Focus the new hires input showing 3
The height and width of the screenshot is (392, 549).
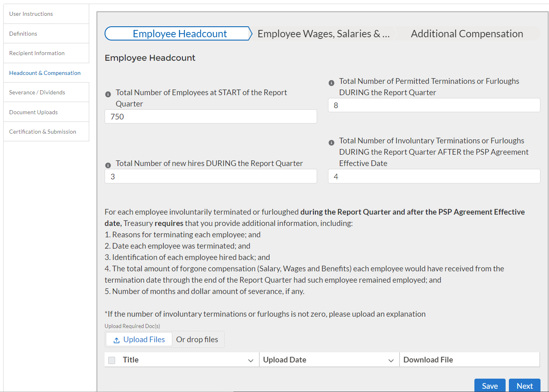point(210,177)
